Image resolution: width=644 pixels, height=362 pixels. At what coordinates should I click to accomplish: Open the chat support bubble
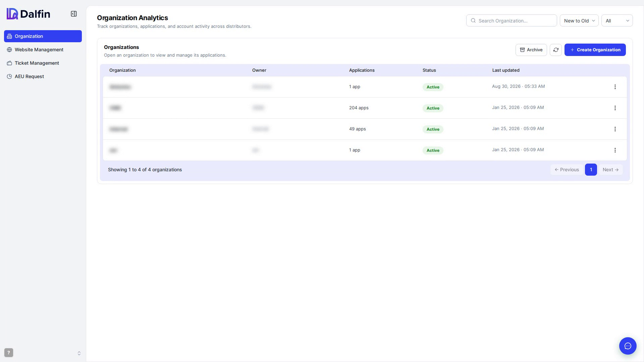[x=628, y=346]
